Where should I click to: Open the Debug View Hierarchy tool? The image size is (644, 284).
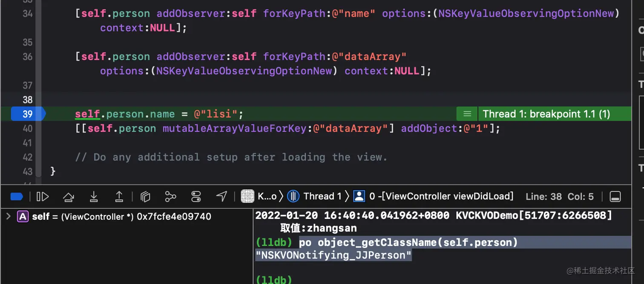[x=146, y=196]
